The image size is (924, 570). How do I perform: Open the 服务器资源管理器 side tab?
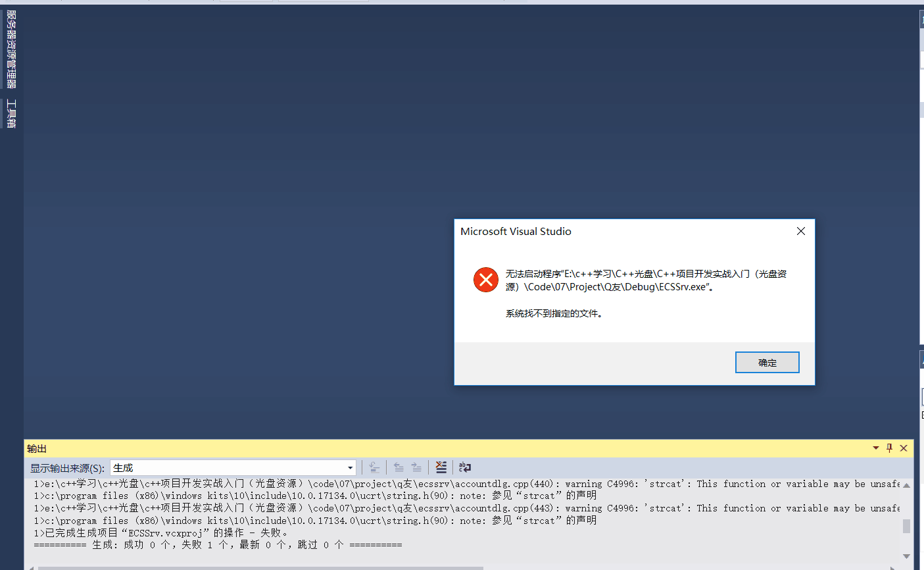click(x=11, y=50)
